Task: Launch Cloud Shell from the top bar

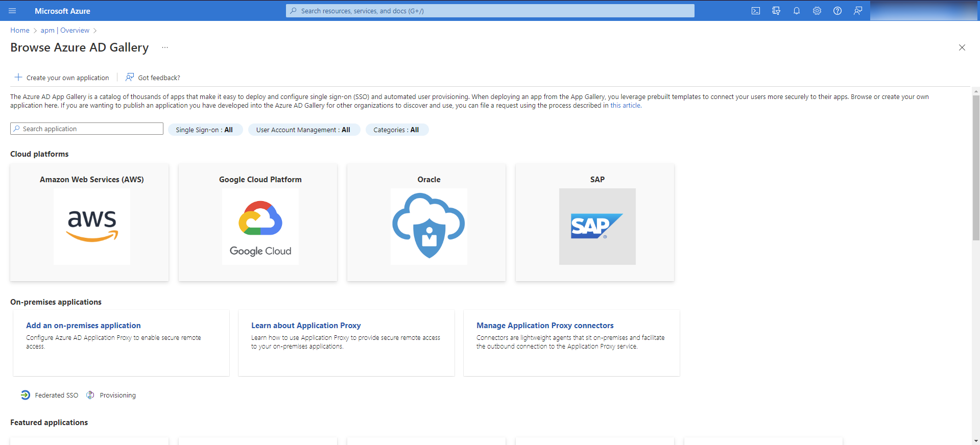Action: click(x=756, y=11)
